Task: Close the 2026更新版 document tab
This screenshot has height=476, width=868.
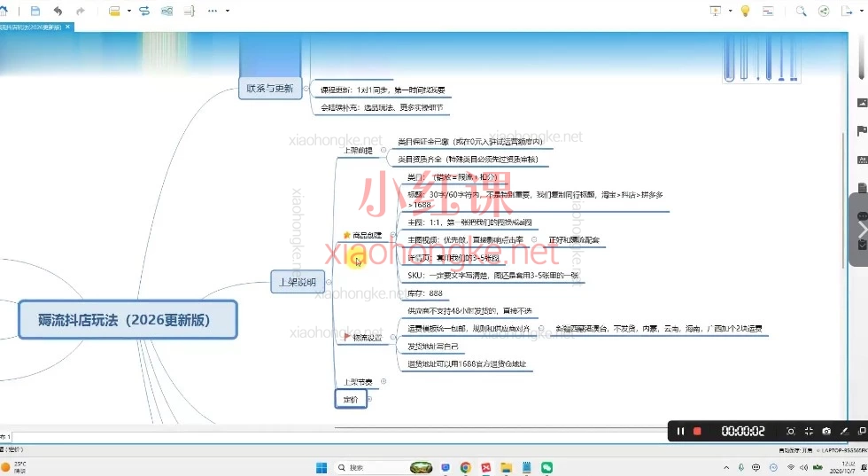Action: coord(68,27)
